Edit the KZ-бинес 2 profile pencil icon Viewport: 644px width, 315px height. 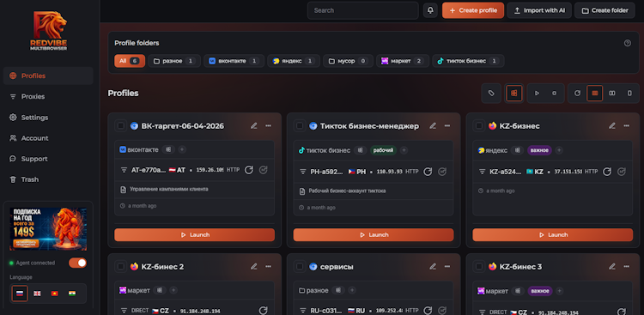point(254,267)
